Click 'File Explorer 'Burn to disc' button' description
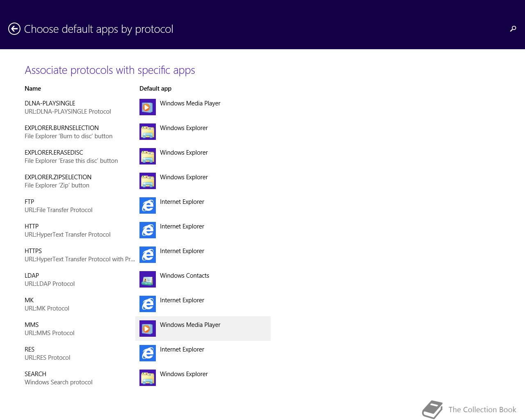Screen dimensions: 525x420 pos(68,136)
